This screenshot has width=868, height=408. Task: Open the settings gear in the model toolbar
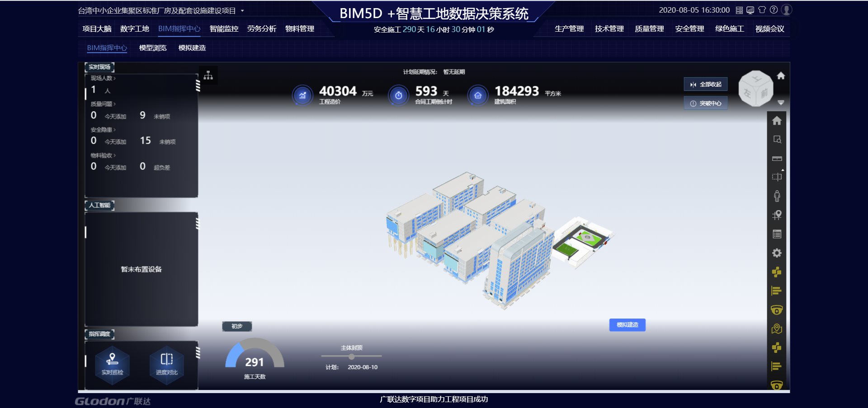[x=777, y=253]
